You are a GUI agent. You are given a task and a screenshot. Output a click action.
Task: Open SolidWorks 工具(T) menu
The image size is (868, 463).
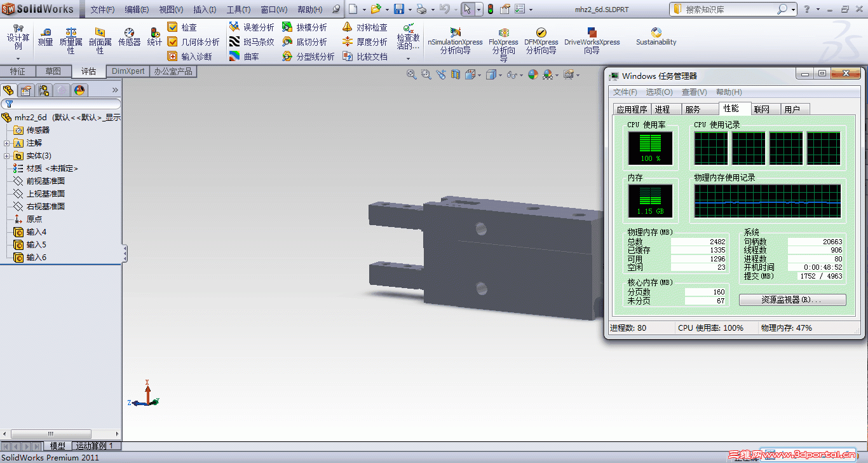pos(239,10)
